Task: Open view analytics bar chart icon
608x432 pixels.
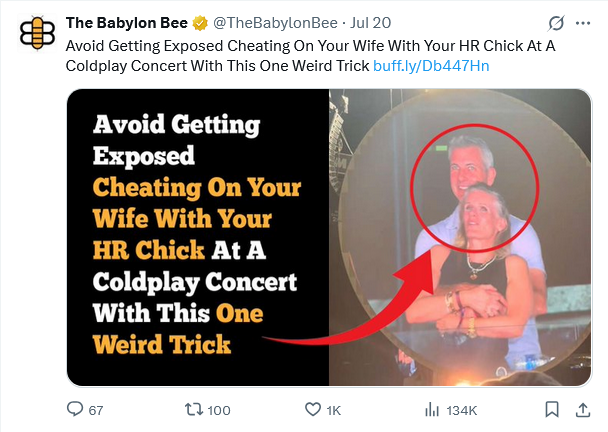Action: pyautogui.click(x=433, y=409)
